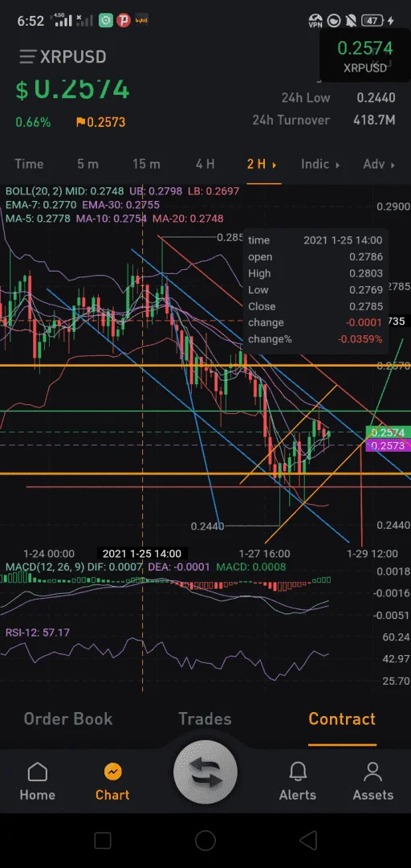Image resolution: width=411 pixels, height=868 pixels.
Task: Tap the 1-24 00:00 time axis label
Action: pos(49,554)
